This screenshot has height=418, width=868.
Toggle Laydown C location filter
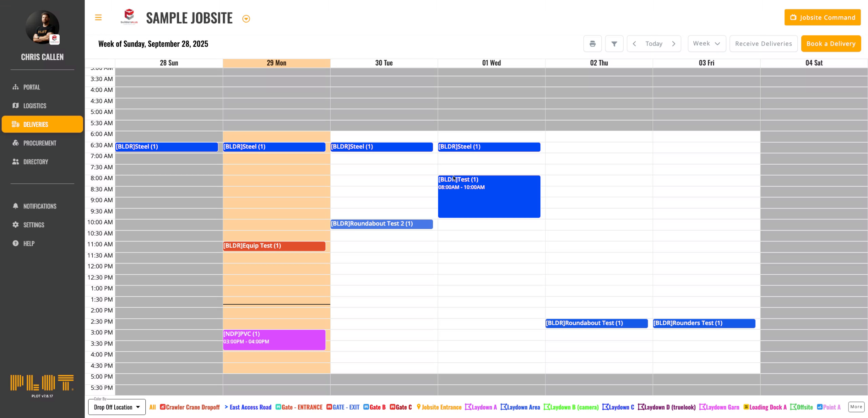click(x=618, y=407)
